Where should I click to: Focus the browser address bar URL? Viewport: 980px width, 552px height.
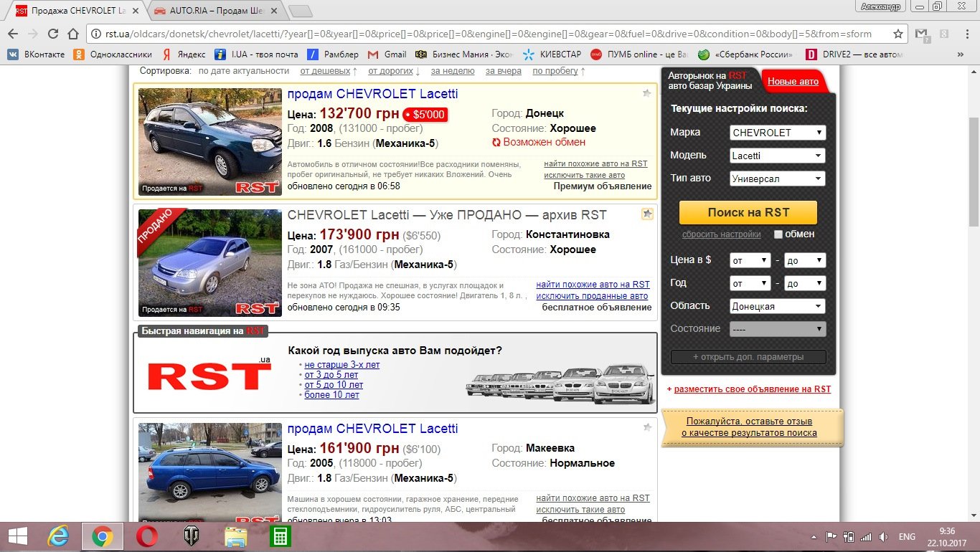(488, 34)
